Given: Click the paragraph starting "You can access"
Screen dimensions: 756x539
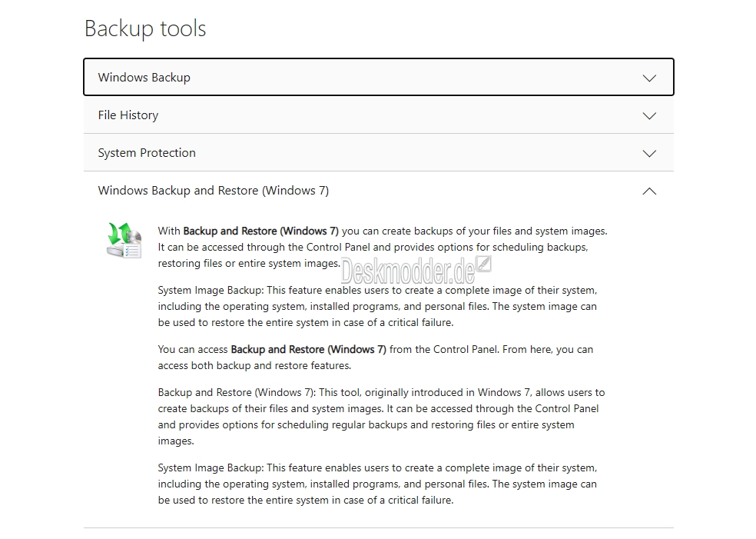Looking at the screenshot, I should pos(376,358).
